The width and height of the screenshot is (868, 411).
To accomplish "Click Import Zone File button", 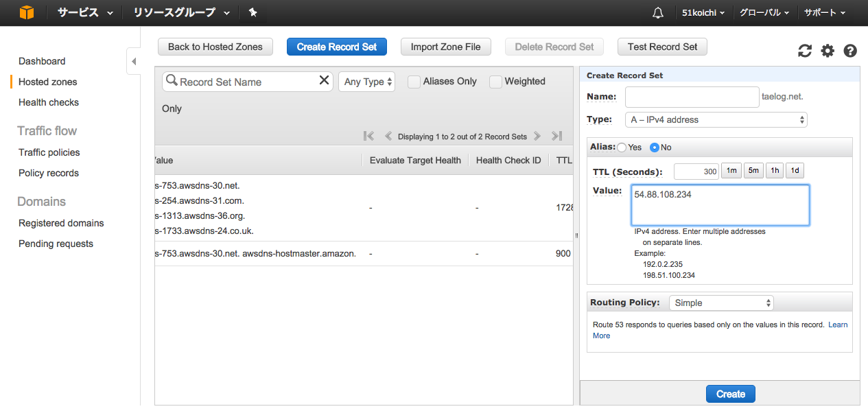I will (446, 47).
